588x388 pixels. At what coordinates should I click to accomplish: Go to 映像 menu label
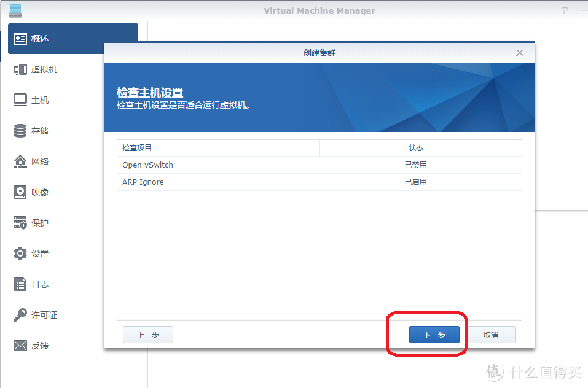tap(40, 192)
